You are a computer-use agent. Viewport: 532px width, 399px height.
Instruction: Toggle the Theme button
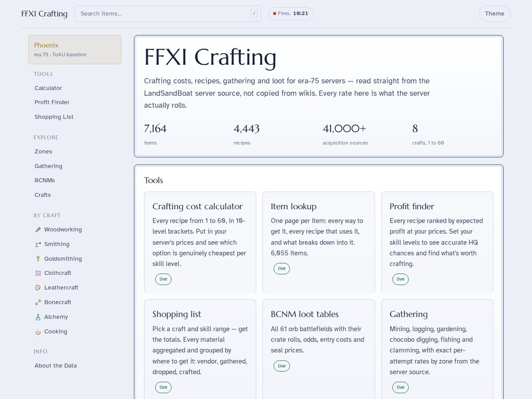click(495, 14)
